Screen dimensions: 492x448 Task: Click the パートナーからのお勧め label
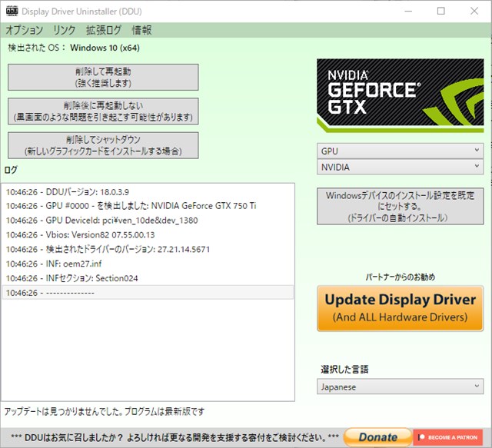tap(400, 277)
